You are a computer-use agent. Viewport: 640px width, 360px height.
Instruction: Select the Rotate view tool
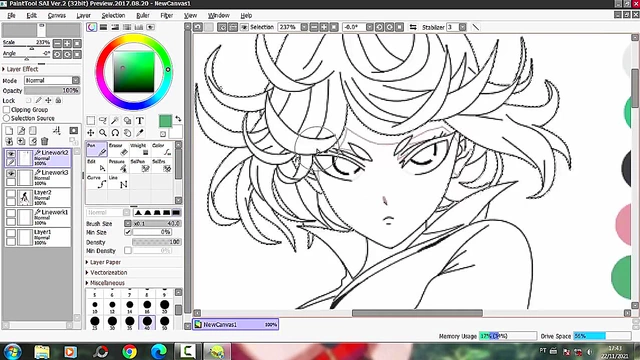115,133
